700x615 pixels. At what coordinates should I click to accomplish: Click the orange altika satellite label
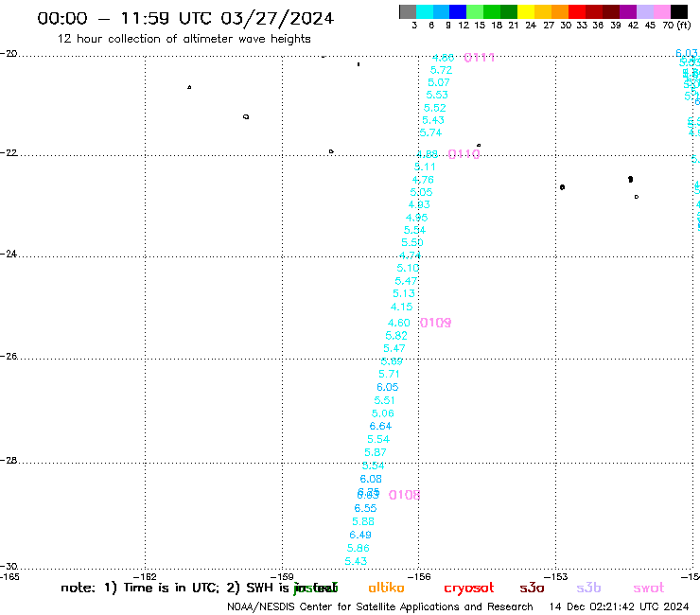(386, 588)
